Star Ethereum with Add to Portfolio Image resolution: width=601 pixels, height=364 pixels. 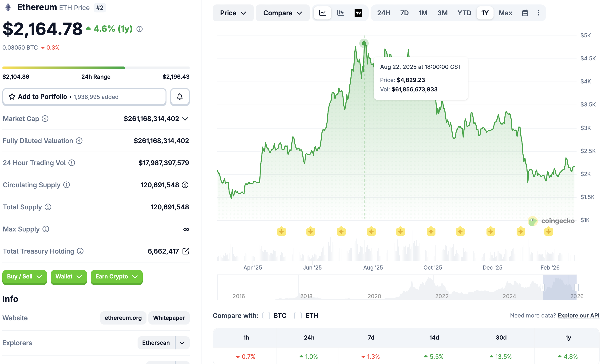coord(12,97)
